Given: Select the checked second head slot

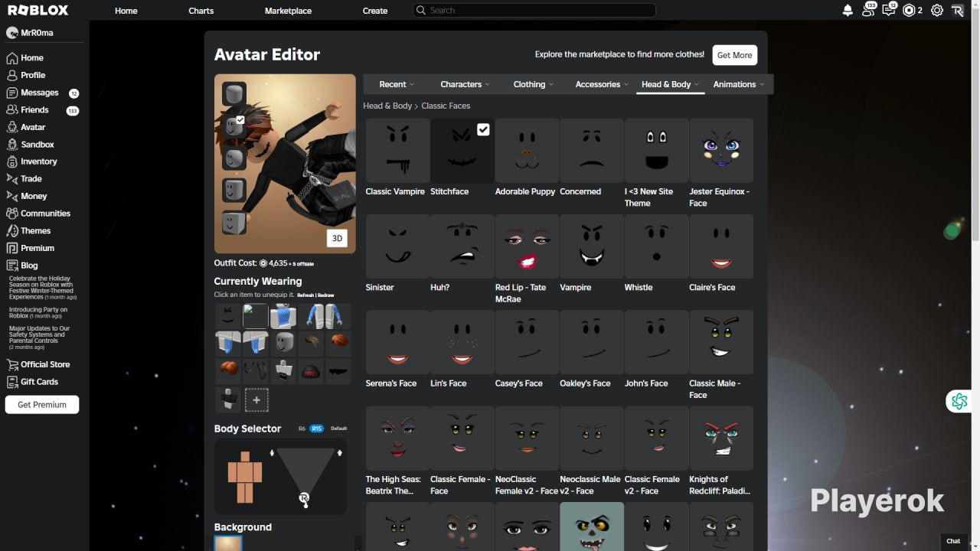Looking at the screenshot, I should [x=234, y=126].
